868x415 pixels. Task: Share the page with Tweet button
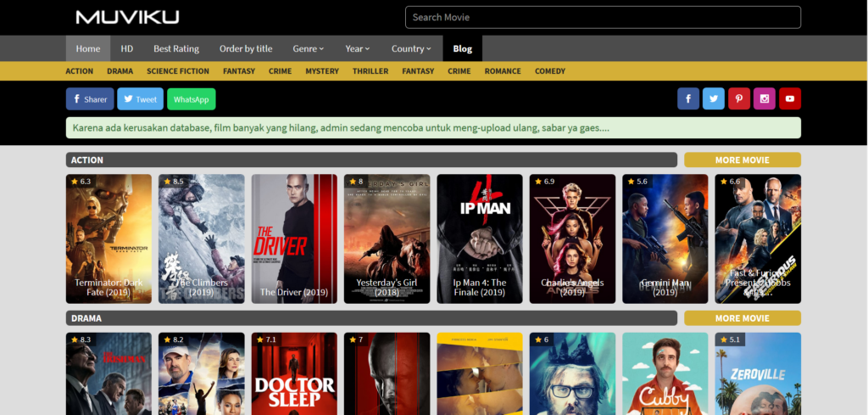(140, 99)
